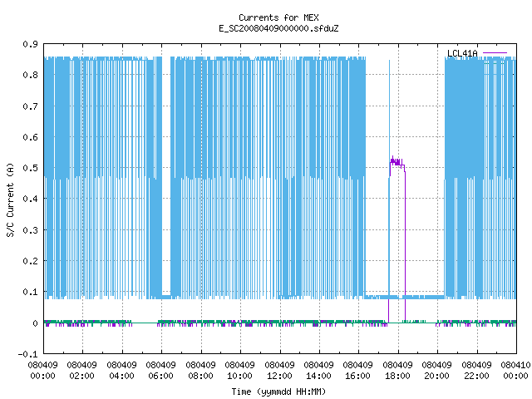Click the x-axis time label '02:00'

point(82,376)
